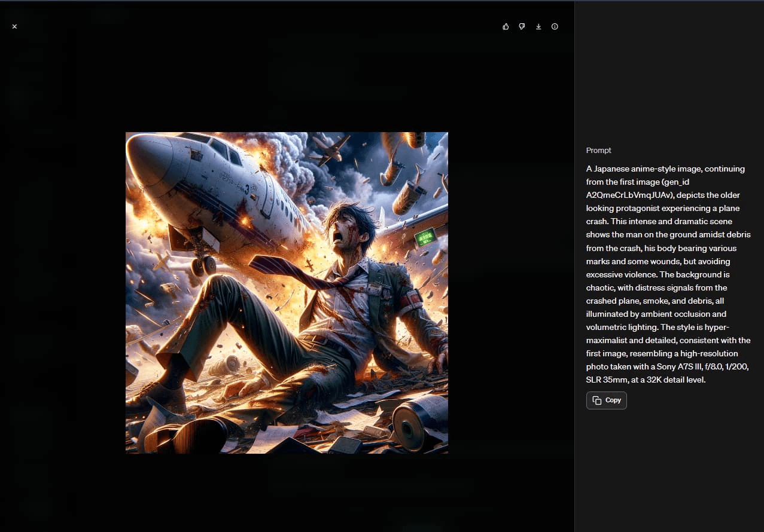Click the green sign in the image
This screenshot has width=764, height=532.
[427, 239]
